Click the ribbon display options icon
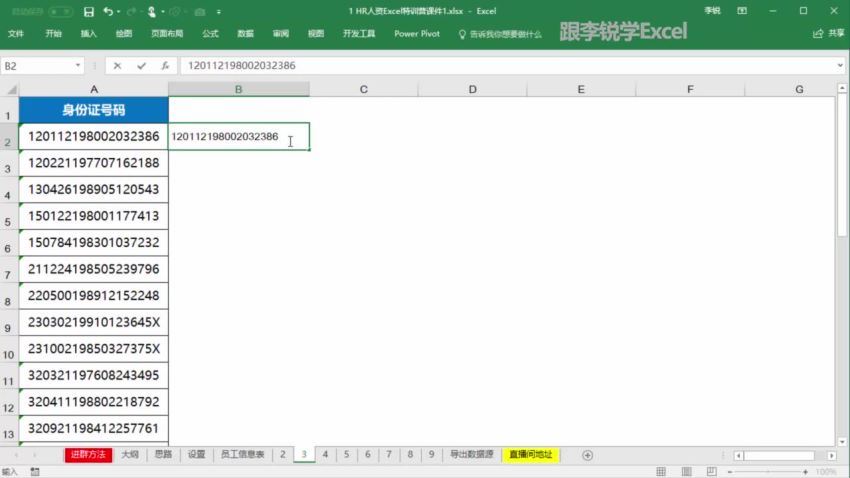The width and height of the screenshot is (850, 478). coord(742,11)
